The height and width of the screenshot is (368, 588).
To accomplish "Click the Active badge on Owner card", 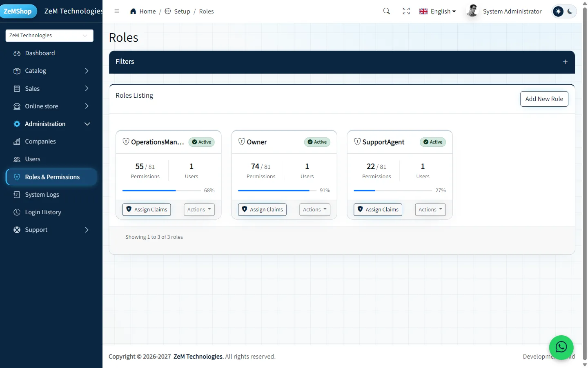I will pos(317,142).
